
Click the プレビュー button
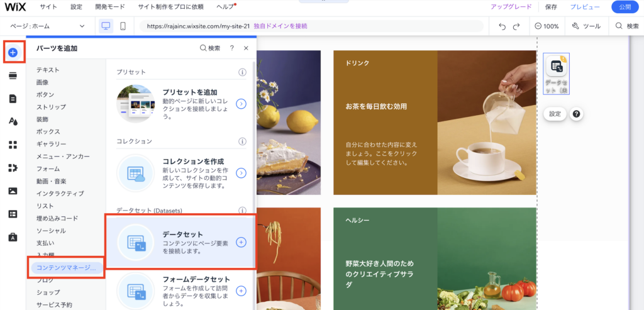click(585, 7)
